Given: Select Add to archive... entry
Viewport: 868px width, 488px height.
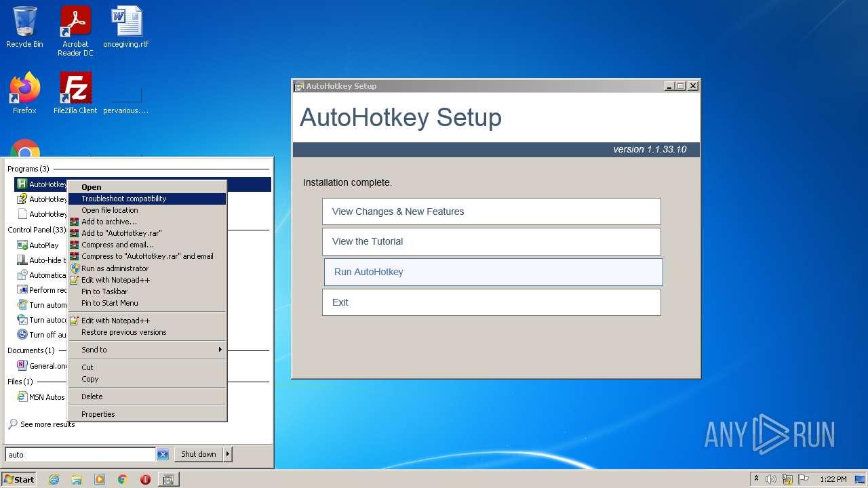Looking at the screenshot, I should pyautogui.click(x=147, y=222).
